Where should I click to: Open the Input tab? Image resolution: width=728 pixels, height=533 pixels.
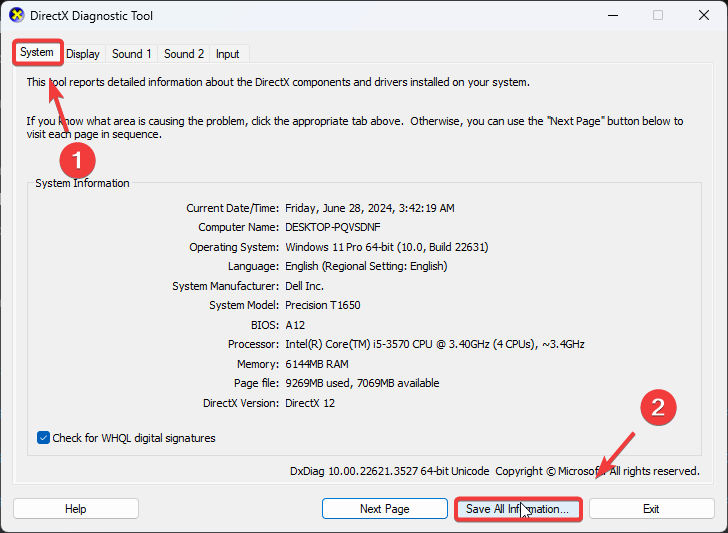[x=228, y=54]
